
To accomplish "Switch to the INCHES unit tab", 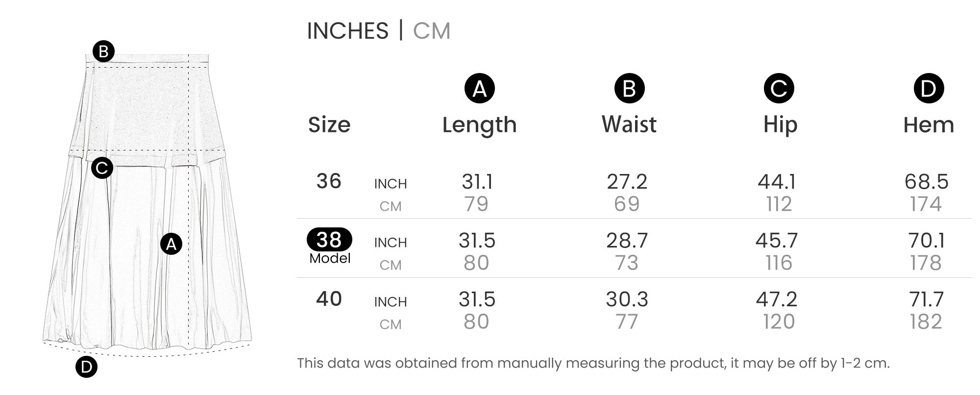I will tap(347, 31).
